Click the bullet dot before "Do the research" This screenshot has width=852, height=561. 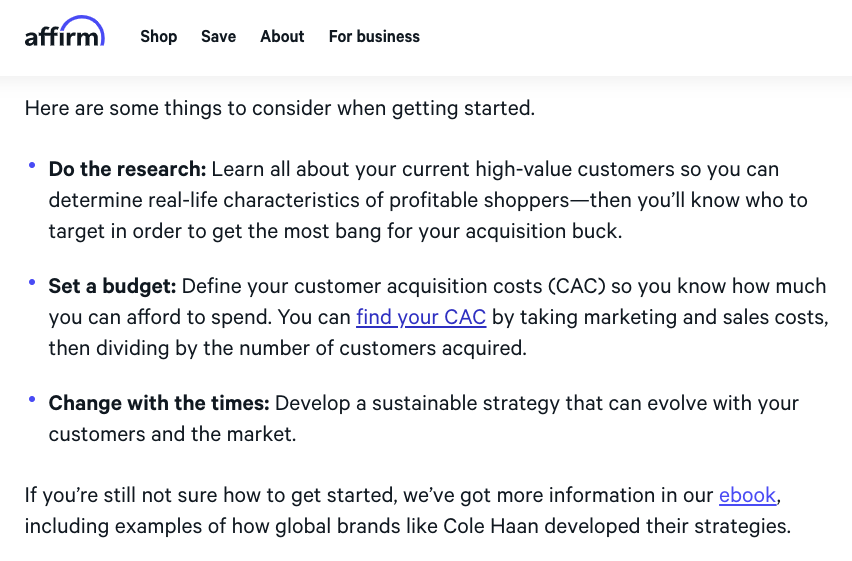[32, 165]
